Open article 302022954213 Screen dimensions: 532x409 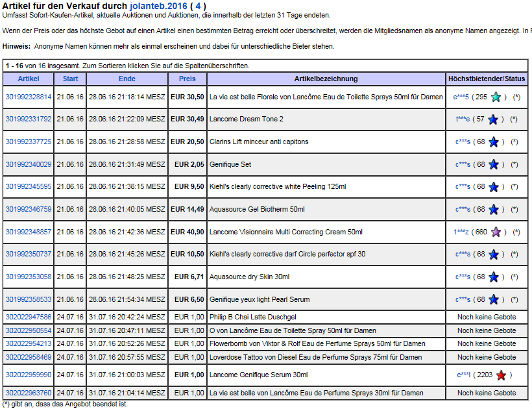29,344
